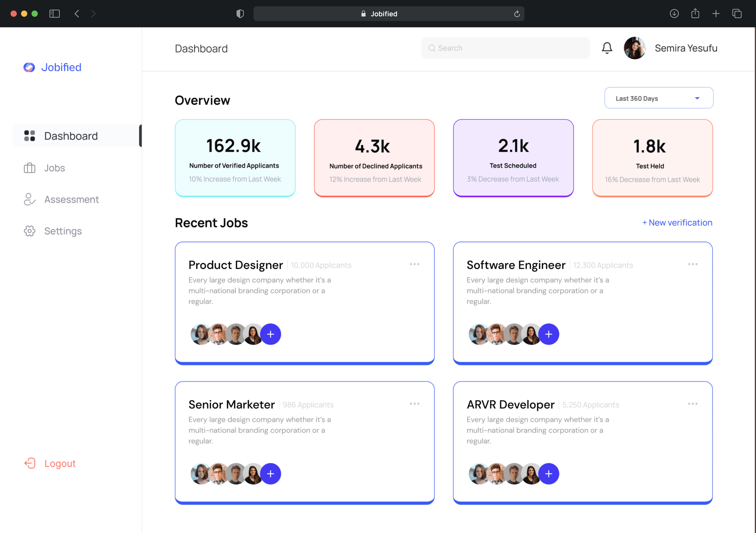Click the privacy shield icon in browser toolbar

point(240,14)
